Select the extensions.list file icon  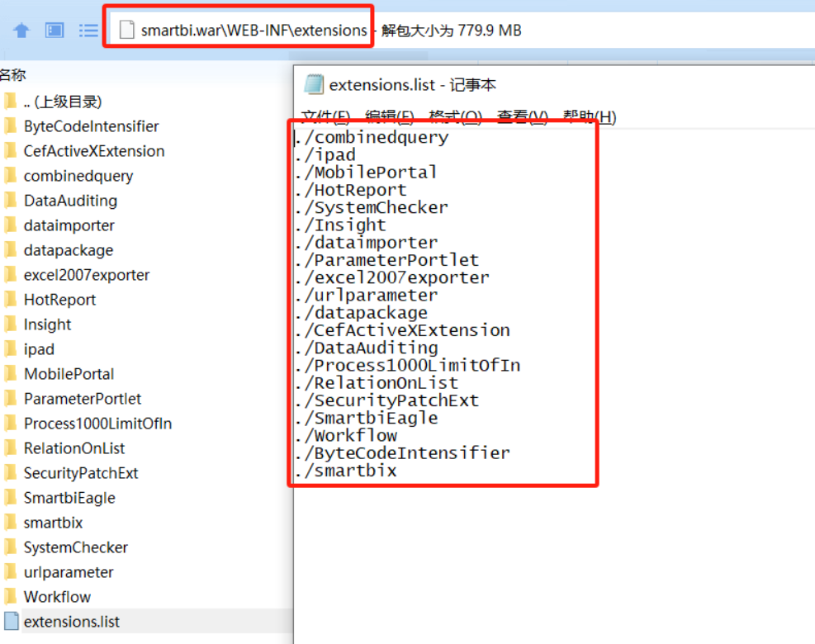11,621
